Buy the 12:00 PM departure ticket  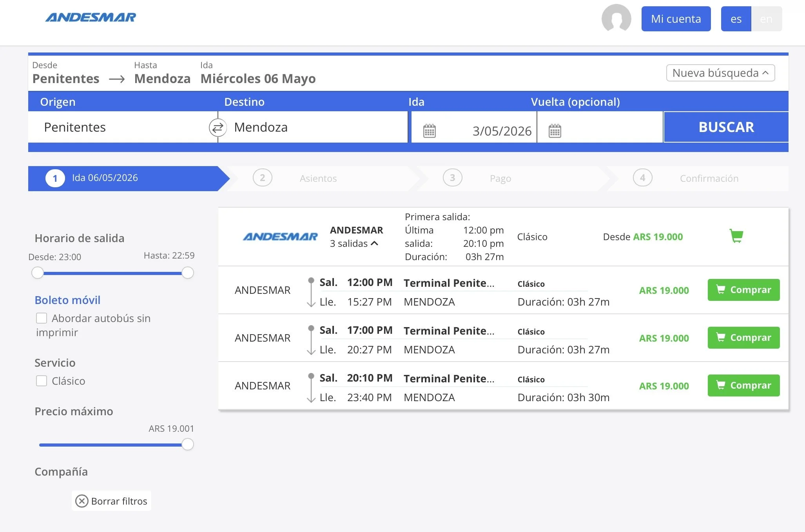click(x=743, y=290)
